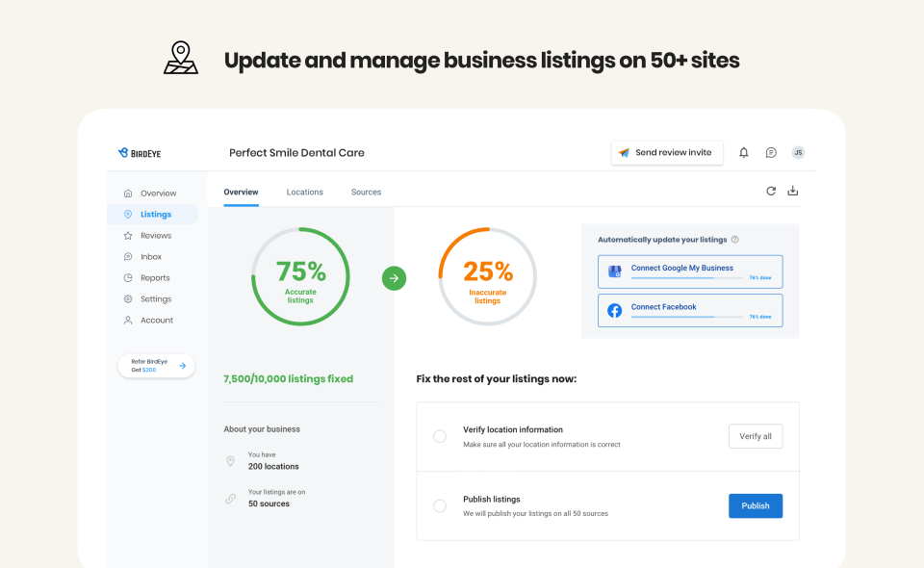Switch to the Sources tab
This screenshot has width=924, height=568.
pyautogui.click(x=366, y=193)
